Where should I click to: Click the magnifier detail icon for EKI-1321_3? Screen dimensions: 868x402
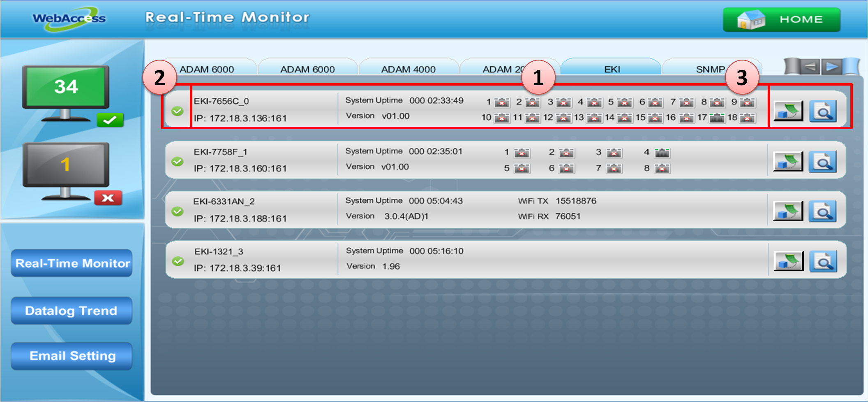click(823, 261)
